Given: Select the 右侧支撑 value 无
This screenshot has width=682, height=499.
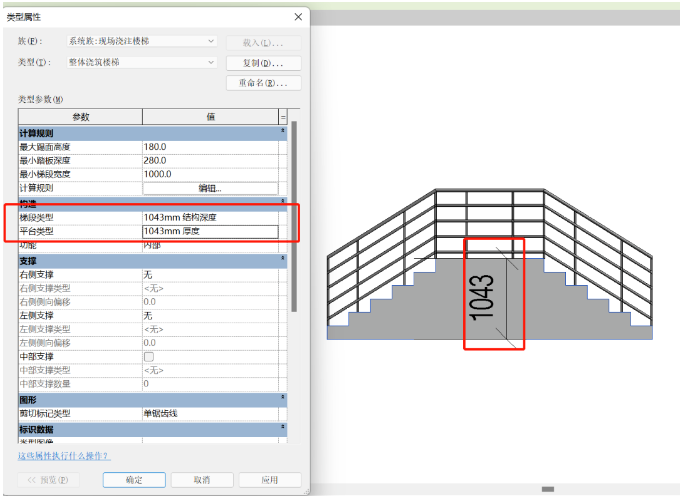Looking at the screenshot, I should tap(211, 275).
